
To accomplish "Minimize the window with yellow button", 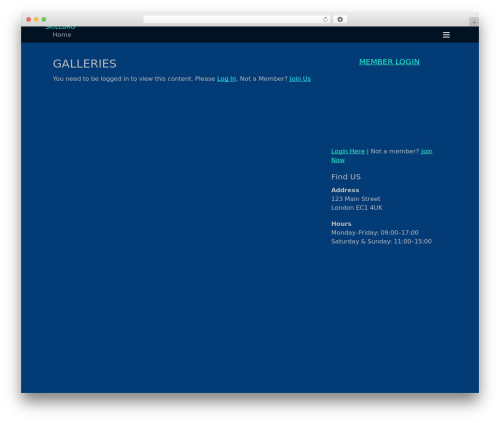I will pos(36,19).
